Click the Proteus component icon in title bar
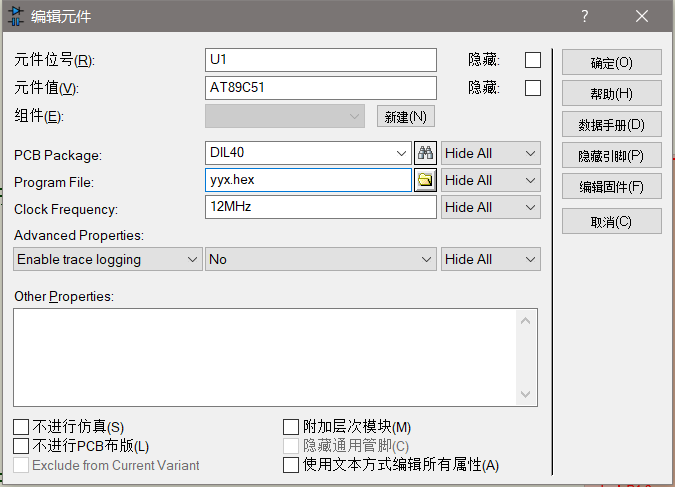 click(x=15, y=16)
